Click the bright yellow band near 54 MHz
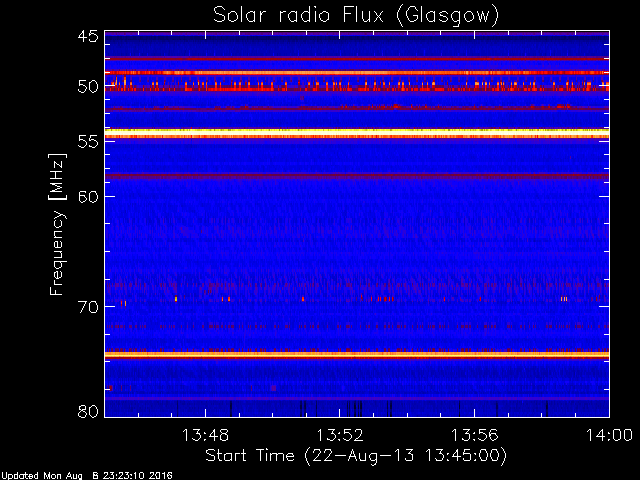Viewport: 640px width, 480px height. click(x=357, y=133)
